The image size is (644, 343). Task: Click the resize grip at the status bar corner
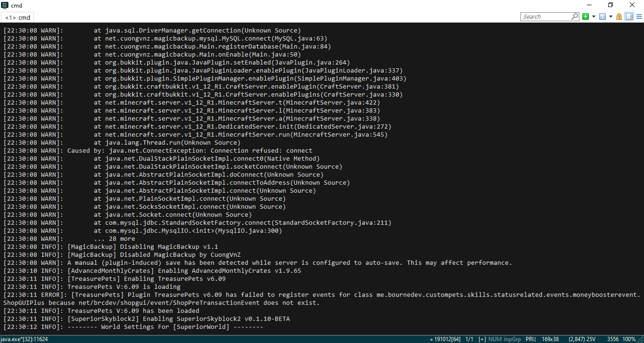[x=640, y=339]
